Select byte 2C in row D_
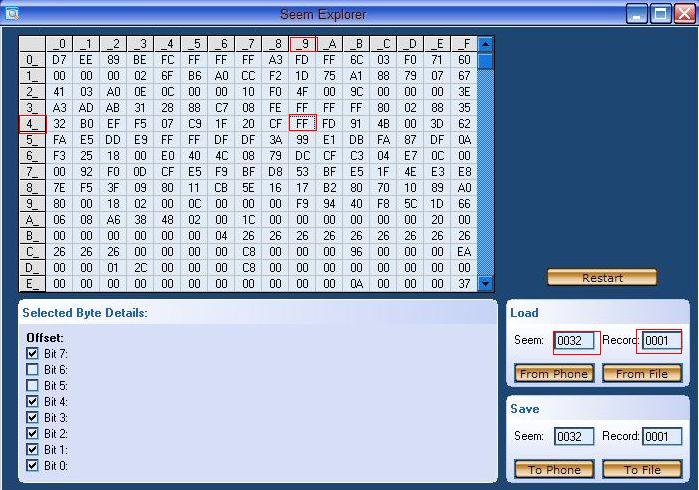699x490 pixels. point(140,268)
